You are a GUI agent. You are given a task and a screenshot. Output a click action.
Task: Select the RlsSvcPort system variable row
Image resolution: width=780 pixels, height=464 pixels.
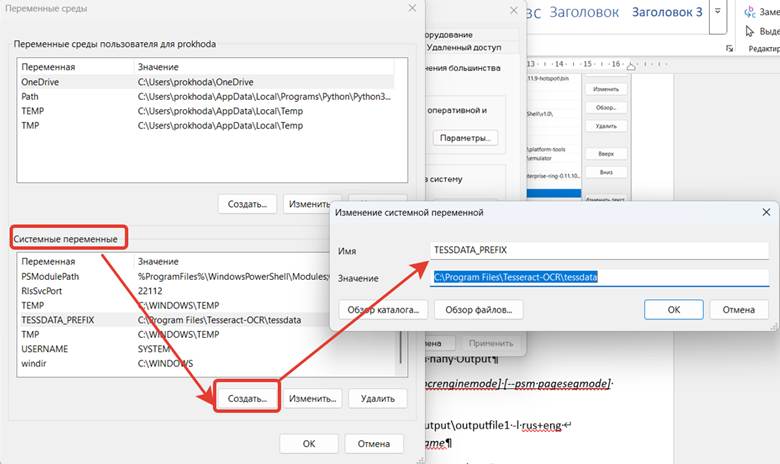click(x=174, y=291)
